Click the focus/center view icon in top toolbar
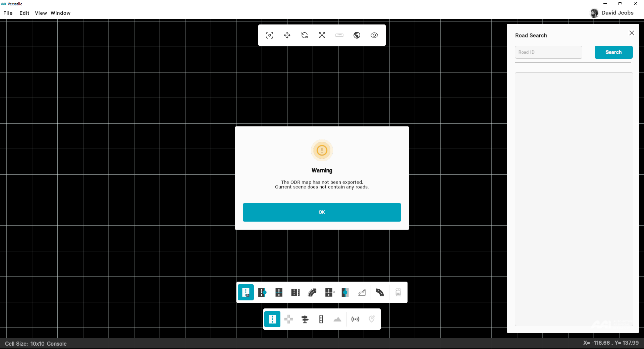Image resolution: width=644 pixels, height=349 pixels. (x=270, y=35)
